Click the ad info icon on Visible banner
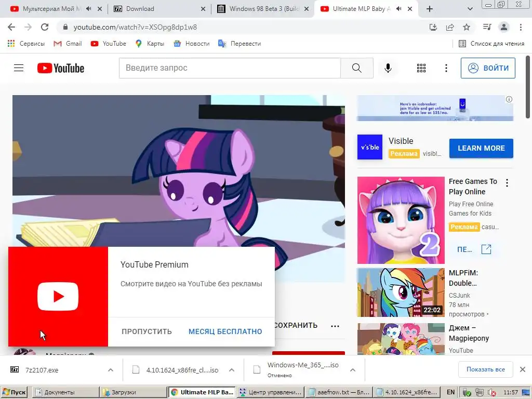The height and width of the screenshot is (399, 532). pyautogui.click(x=509, y=99)
